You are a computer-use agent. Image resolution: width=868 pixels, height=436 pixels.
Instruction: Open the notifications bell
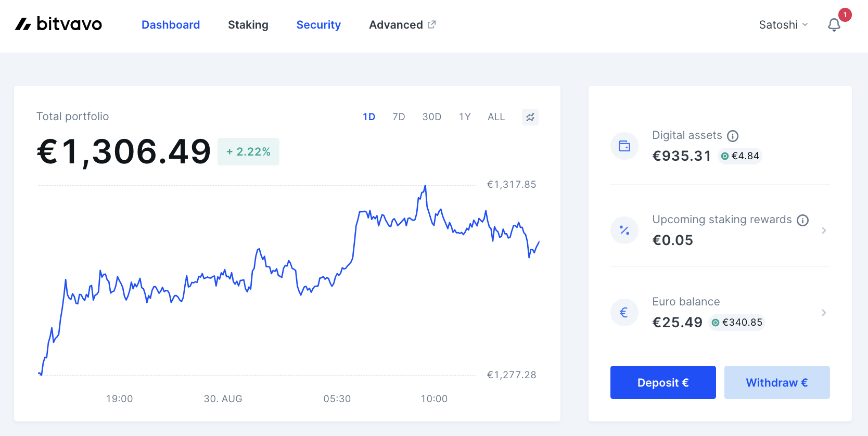[x=834, y=25]
